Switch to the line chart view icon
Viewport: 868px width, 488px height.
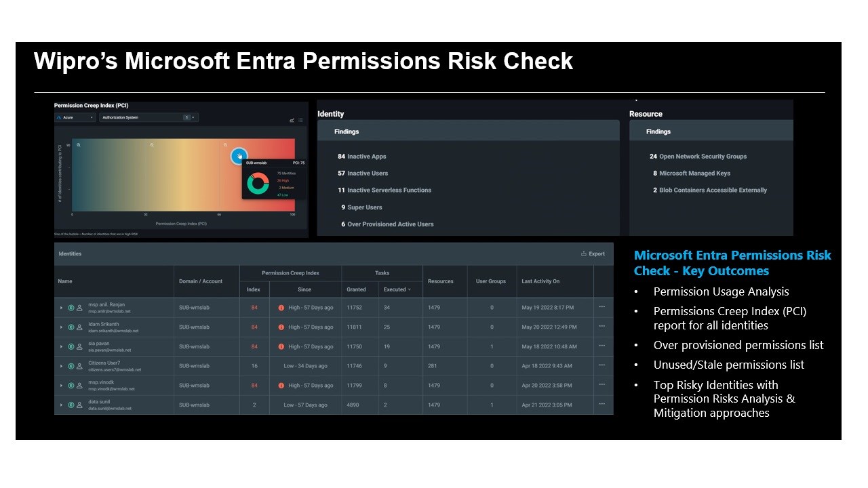pyautogui.click(x=292, y=121)
